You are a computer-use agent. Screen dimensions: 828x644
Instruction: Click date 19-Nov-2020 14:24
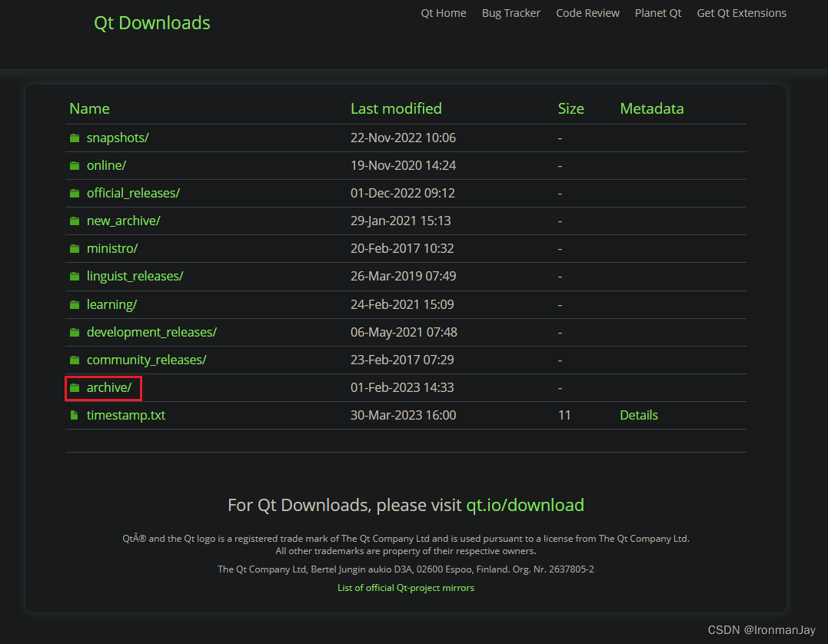(403, 165)
